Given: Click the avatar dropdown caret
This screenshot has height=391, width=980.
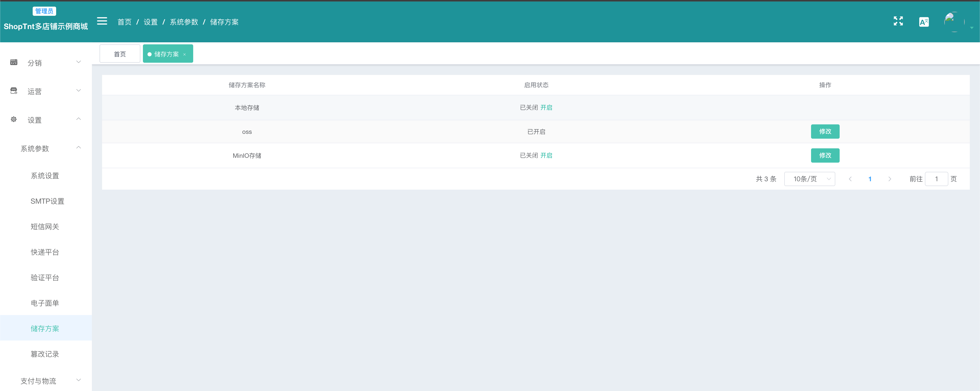Looking at the screenshot, I should coord(972,28).
